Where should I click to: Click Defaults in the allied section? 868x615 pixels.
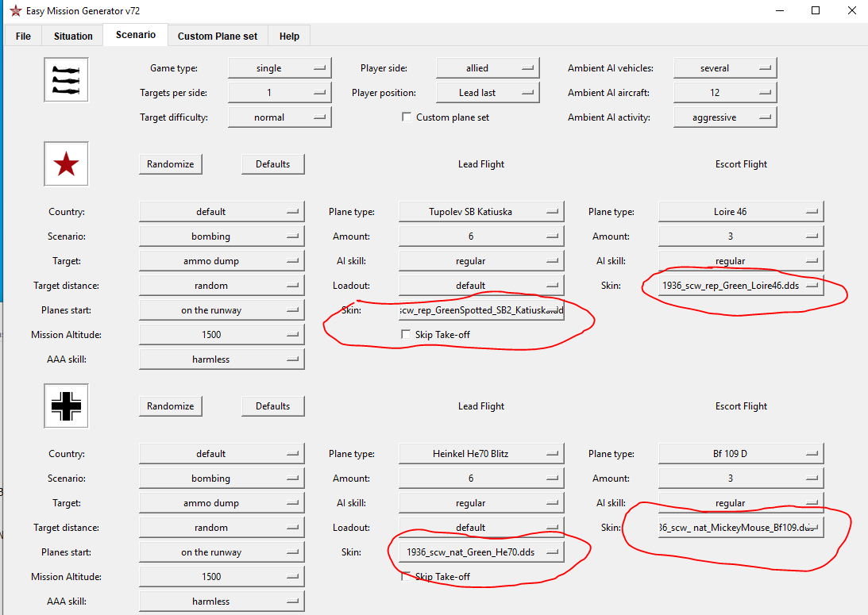coord(273,164)
